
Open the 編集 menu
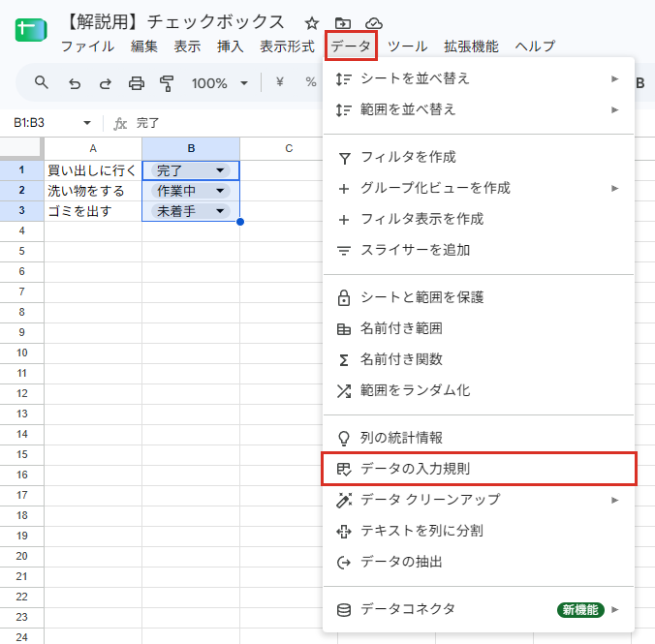(143, 46)
